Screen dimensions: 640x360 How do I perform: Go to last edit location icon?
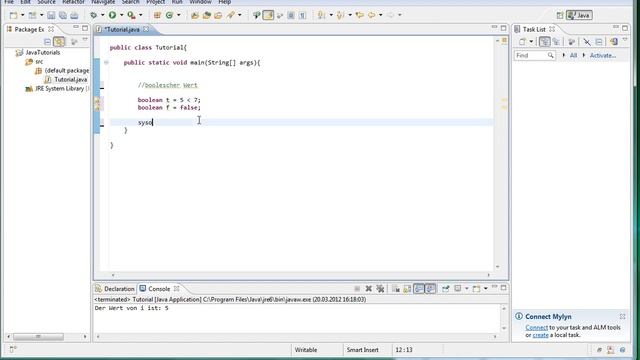(x=360, y=16)
